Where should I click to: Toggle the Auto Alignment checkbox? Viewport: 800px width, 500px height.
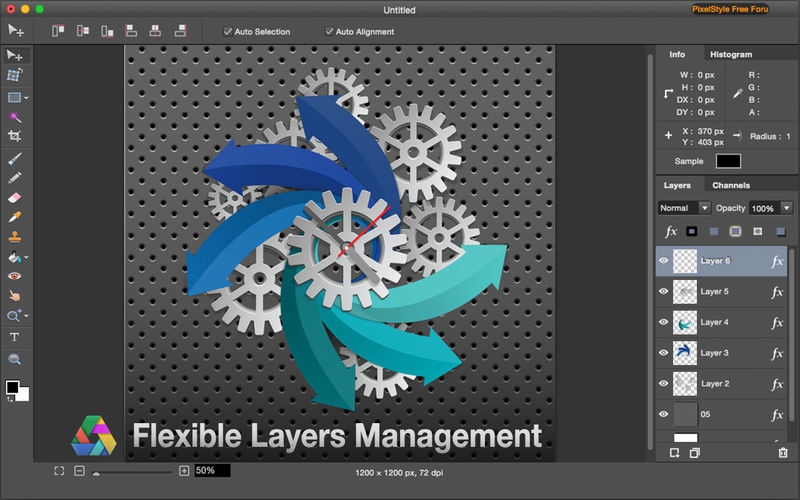pyautogui.click(x=329, y=32)
